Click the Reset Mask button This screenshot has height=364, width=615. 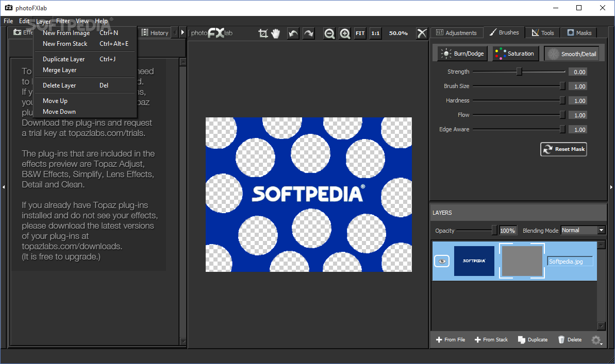coord(563,149)
